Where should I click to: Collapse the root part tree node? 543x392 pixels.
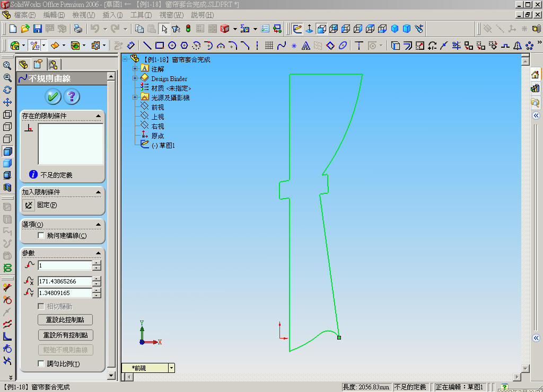[125, 59]
